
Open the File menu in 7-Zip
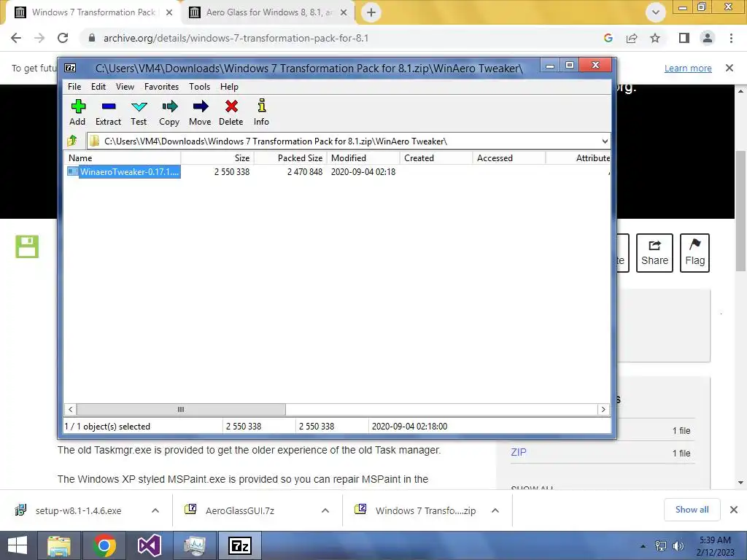74,87
